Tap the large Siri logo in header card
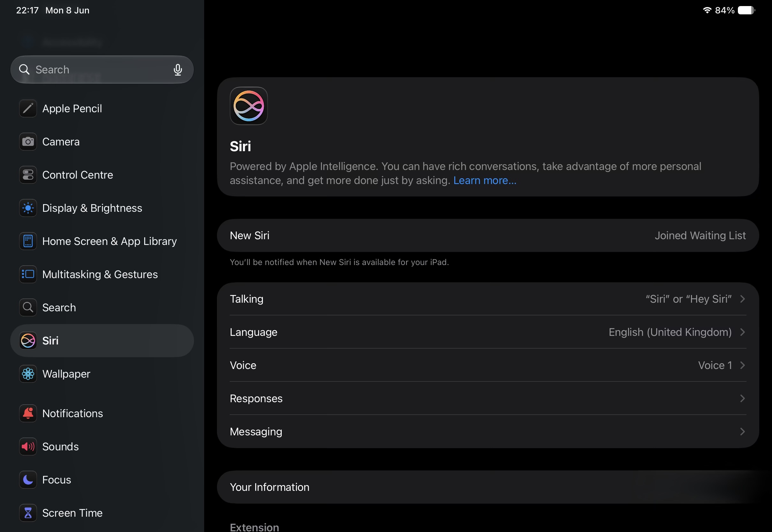772x532 pixels. tap(249, 106)
